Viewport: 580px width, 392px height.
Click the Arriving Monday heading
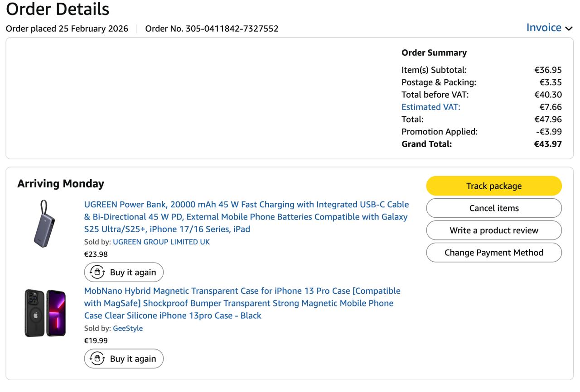pos(61,183)
